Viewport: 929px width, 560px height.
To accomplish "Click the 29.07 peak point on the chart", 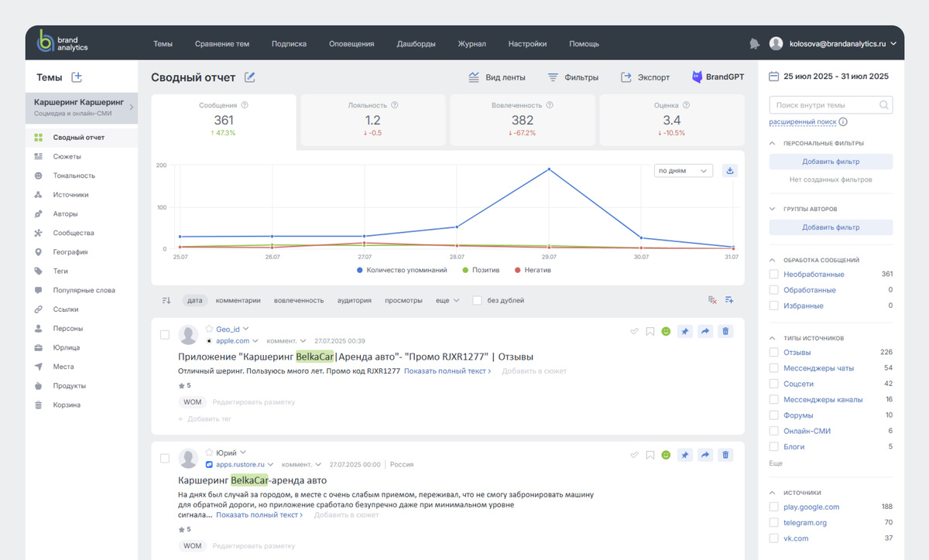I will (549, 169).
